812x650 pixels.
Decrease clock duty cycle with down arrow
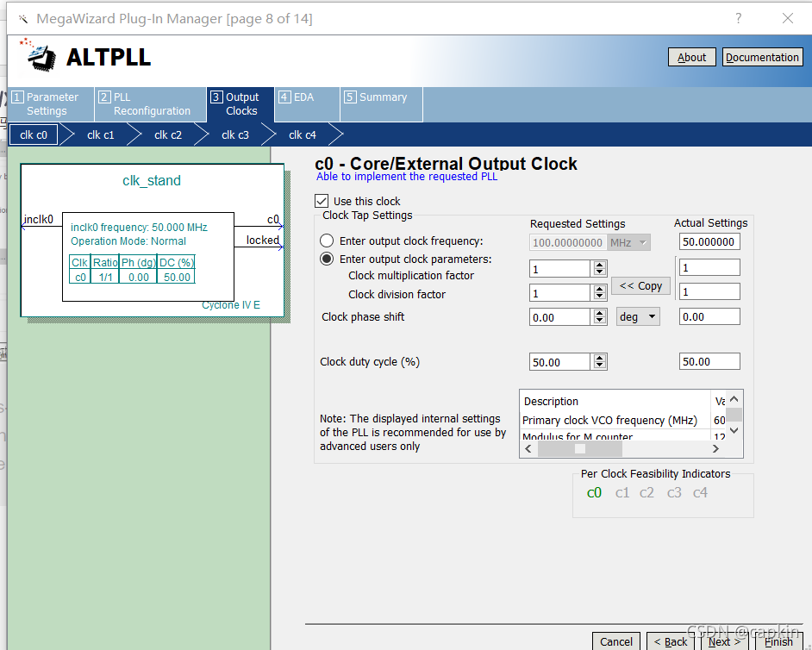[x=600, y=366]
